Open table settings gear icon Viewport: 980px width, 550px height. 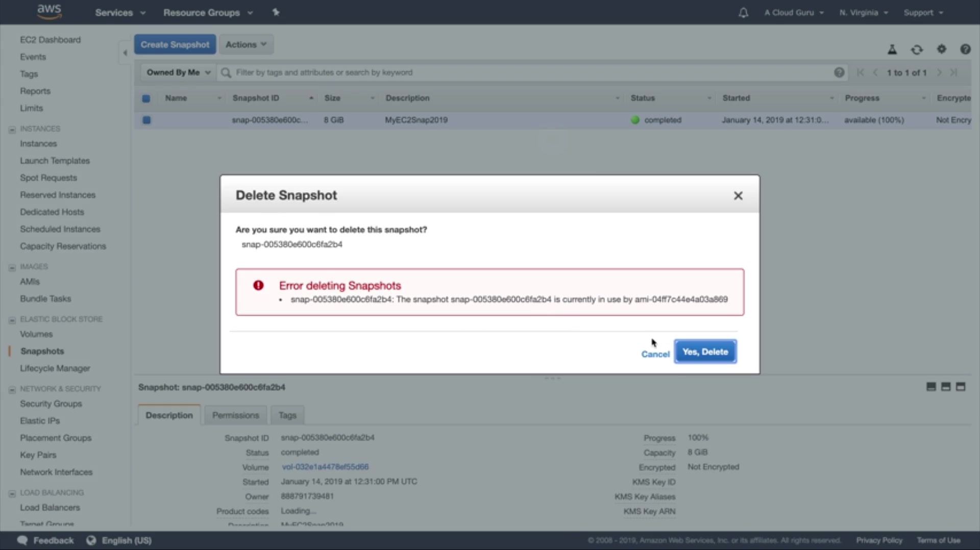(x=941, y=49)
